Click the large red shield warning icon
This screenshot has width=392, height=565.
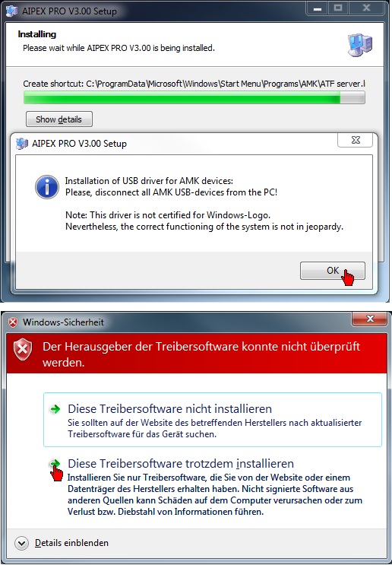coord(23,351)
